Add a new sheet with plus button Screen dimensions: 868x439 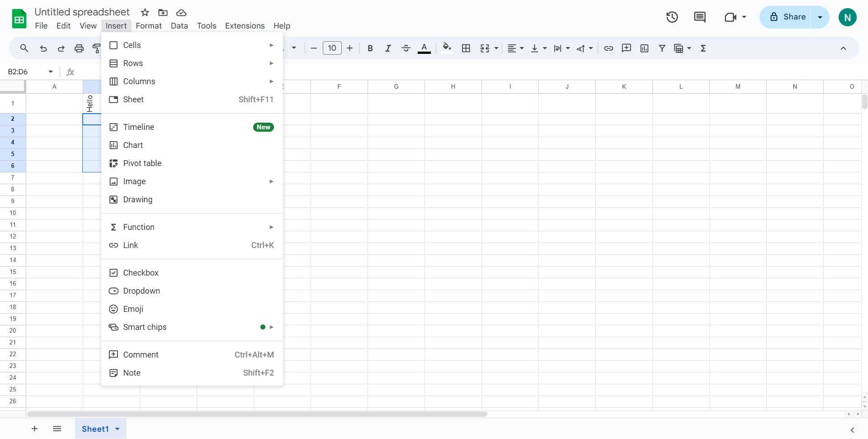coord(34,429)
